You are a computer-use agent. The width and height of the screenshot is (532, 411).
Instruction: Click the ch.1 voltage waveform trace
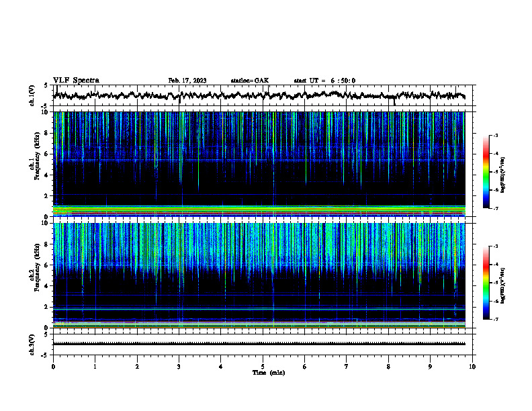coord(259,95)
